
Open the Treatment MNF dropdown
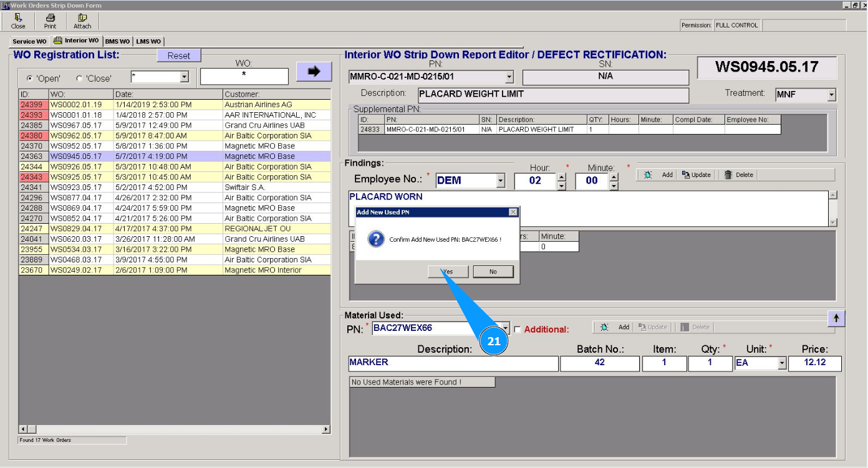point(831,95)
